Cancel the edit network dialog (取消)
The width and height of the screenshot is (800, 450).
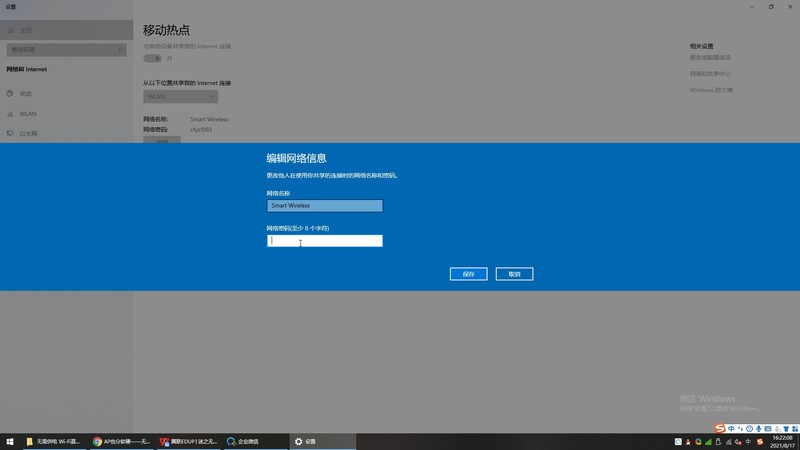(x=514, y=274)
